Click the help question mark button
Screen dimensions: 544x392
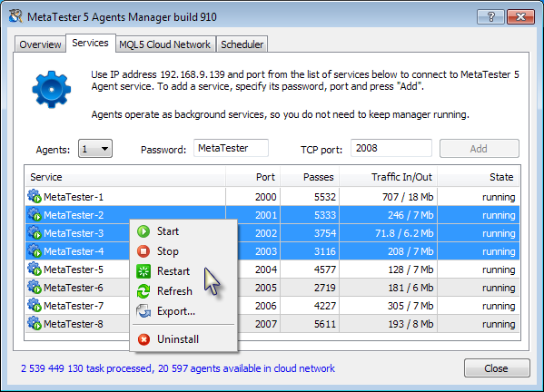coord(490,16)
